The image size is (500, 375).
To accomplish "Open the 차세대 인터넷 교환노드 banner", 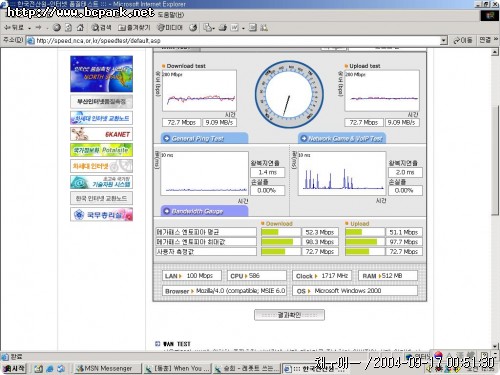I will point(101,118).
